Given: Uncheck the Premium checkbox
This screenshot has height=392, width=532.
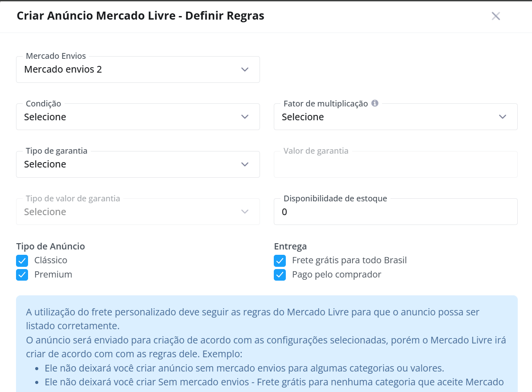Looking at the screenshot, I should pyautogui.click(x=22, y=275).
